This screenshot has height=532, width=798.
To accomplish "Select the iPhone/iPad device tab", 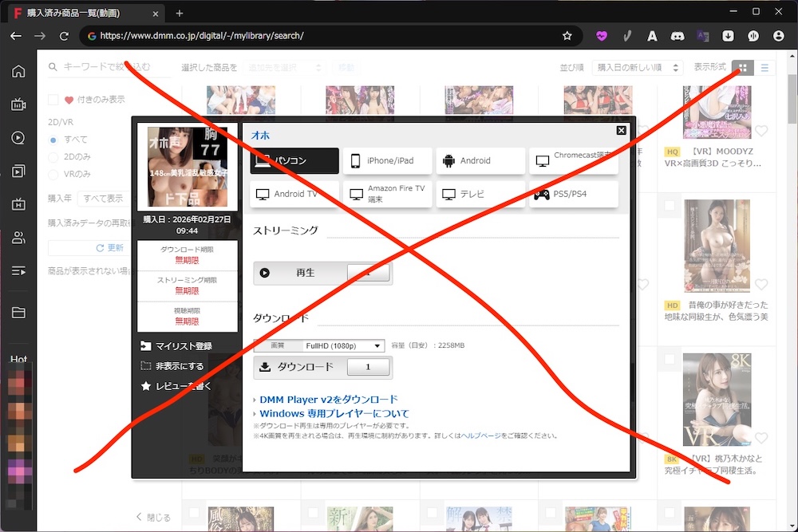I will click(387, 160).
